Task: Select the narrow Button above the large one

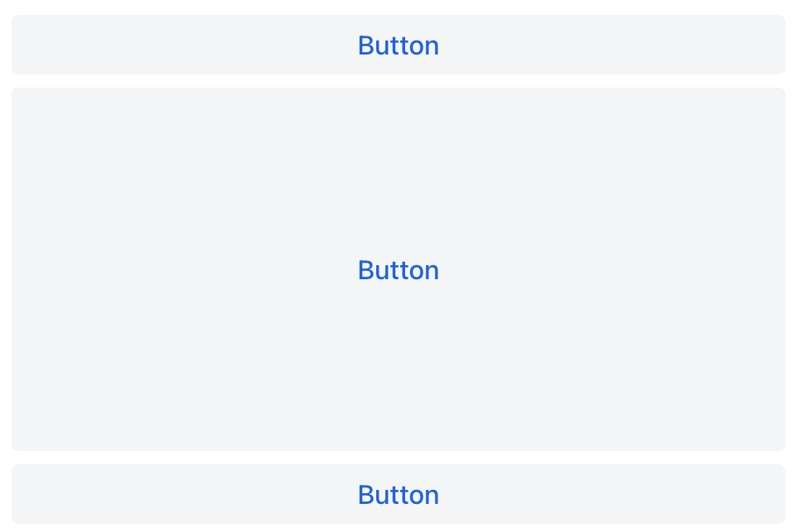Action: [x=398, y=45]
